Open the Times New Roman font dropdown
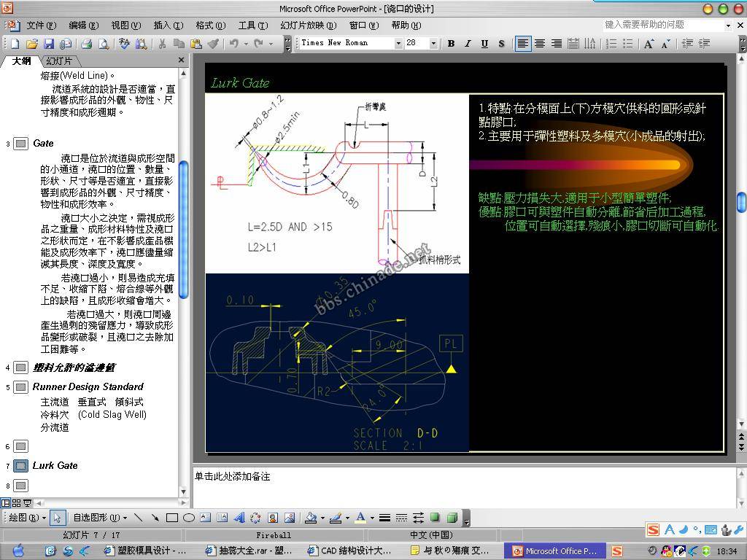This screenshot has width=747, height=560. (x=398, y=44)
